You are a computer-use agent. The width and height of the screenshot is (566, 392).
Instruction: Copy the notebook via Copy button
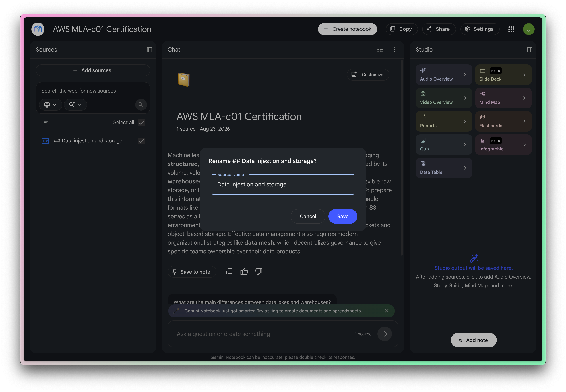point(402,29)
